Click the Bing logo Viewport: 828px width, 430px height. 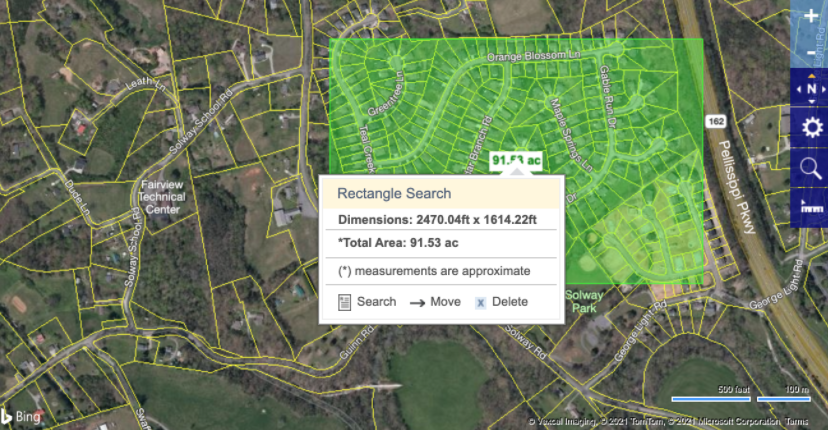pyautogui.click(x=21, y=417)
